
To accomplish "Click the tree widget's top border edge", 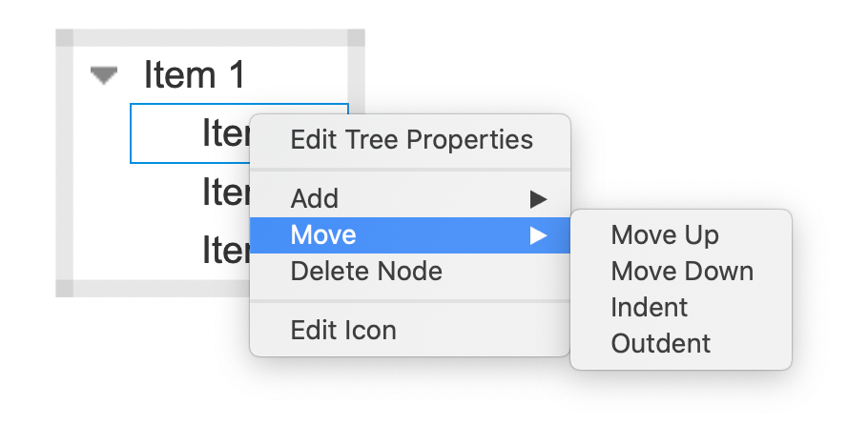I will 211,37.
